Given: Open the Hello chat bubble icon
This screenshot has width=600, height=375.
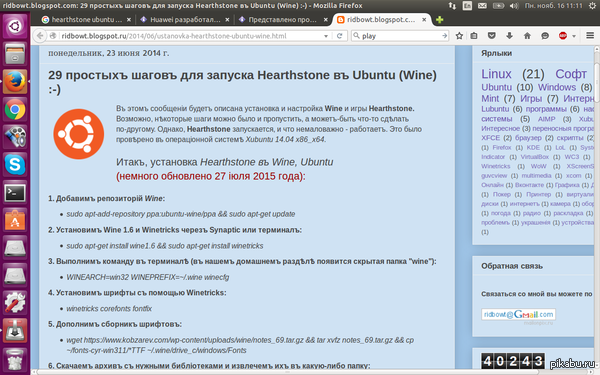Looking at the screenshot, I should (x=545, y=36).
